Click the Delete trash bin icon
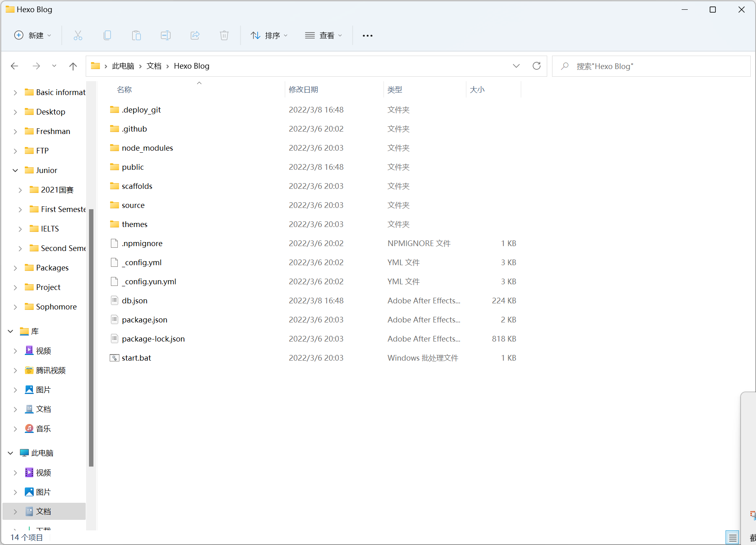This screenshot has height=545, width=756. click(x=224, y=36)
